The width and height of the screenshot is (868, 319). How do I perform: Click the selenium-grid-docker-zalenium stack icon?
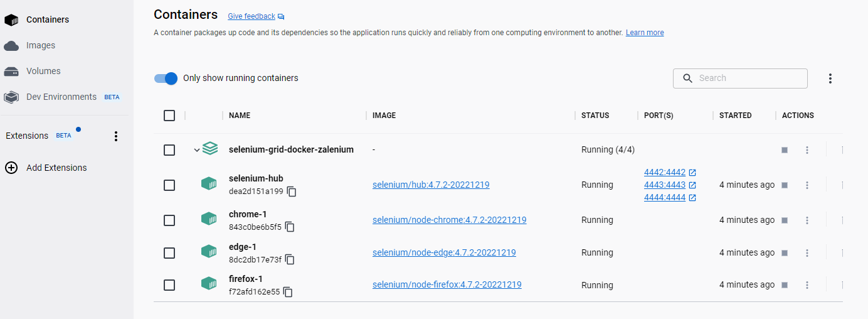[x=210, y=149]
